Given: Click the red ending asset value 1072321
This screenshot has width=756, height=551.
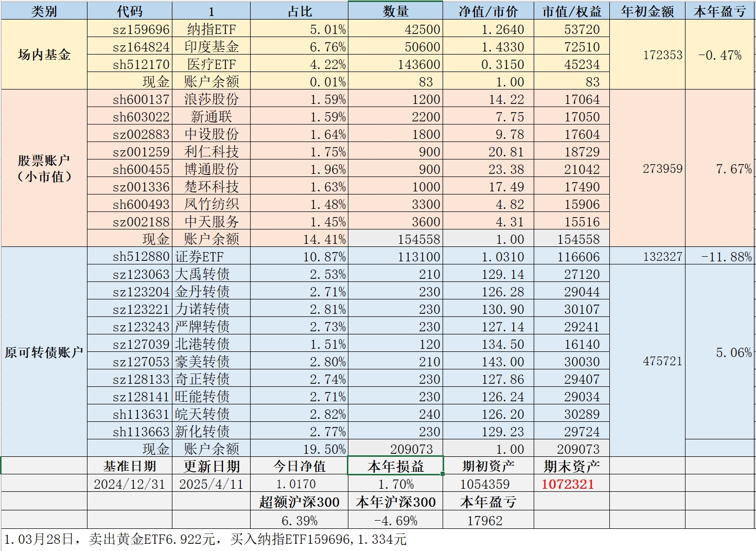Looking at the screenshot, I should (x=572, y=484).
